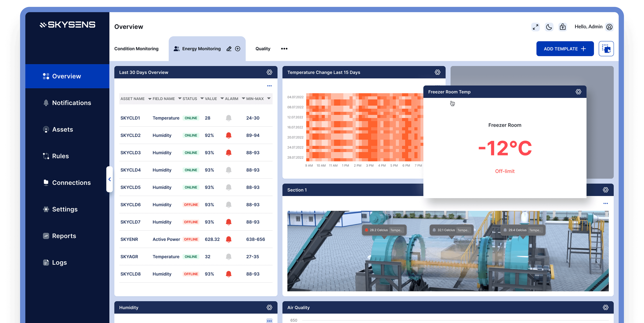Click the 628.32 value cell
The image size is (644, 323).
coord(212,239)
